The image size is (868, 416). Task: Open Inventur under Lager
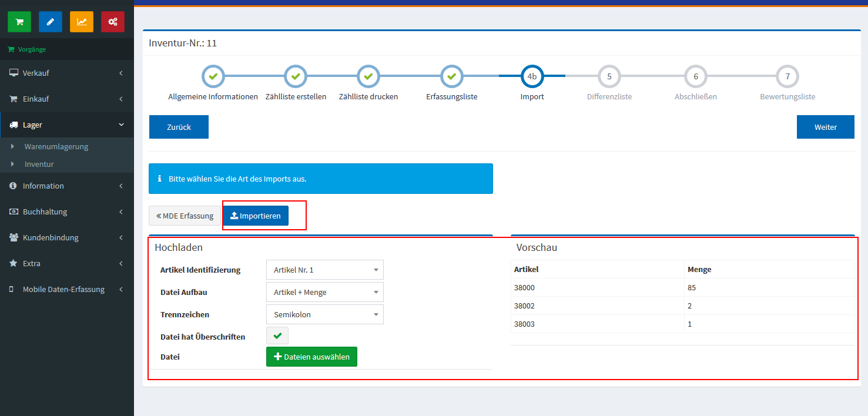39,164
